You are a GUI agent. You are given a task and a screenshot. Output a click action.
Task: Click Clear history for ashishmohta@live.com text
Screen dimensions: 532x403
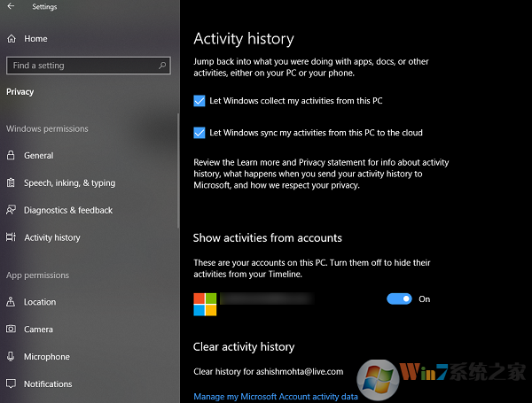point(269,372)
